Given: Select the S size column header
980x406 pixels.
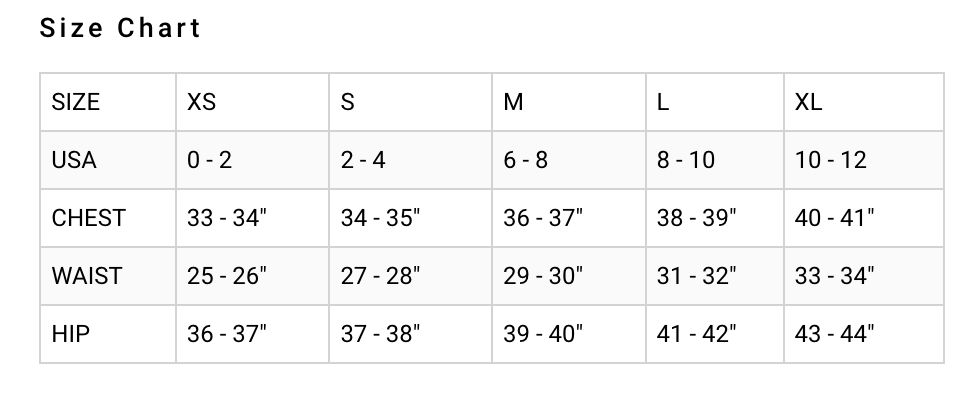Looking at the screenshot, I should pyautogui.click(x=347, y=102).
